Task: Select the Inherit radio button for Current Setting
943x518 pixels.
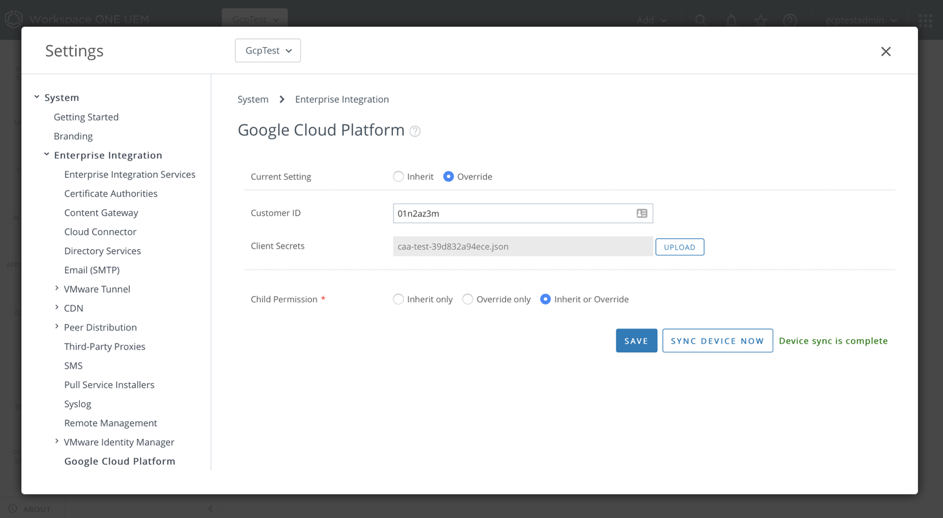Action: pyautogui.click(x=398, y=176)
